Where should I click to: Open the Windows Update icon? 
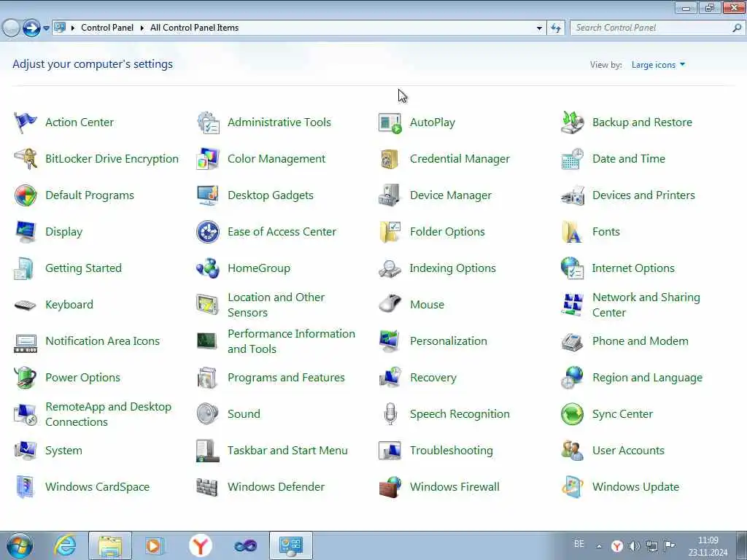(572, 487)
